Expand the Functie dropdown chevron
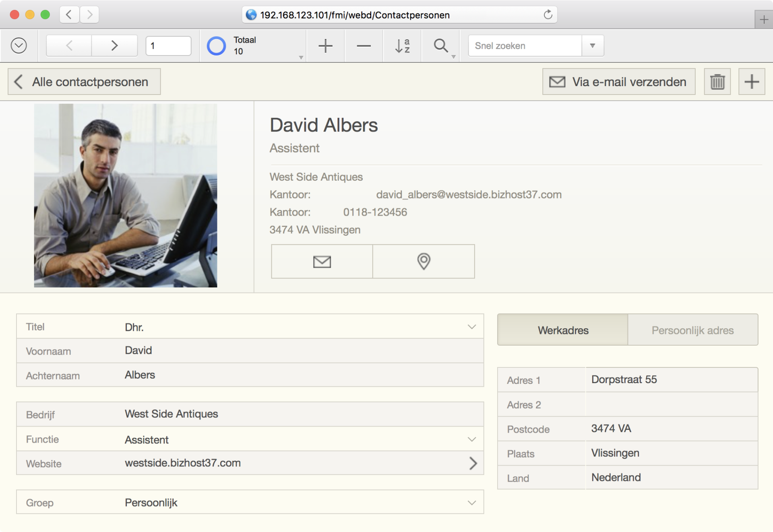Image resolution: width=773 pixels, height=532 pixels. tap(472, 439)
